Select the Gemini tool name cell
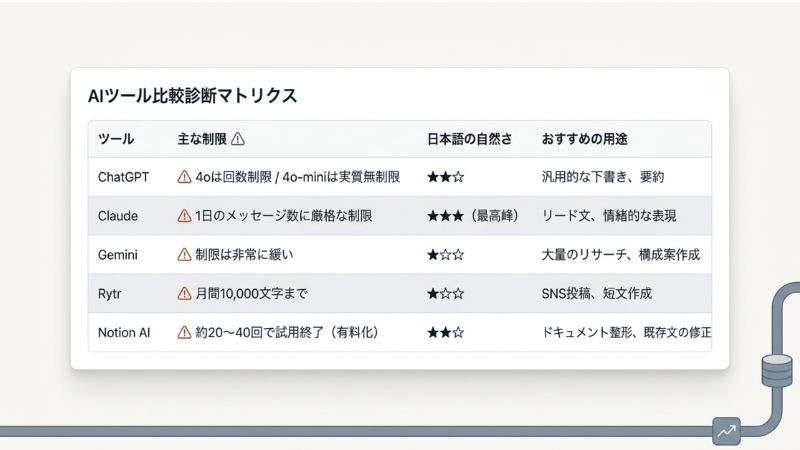This screenshot has height=450, width=800. point(118,255)
